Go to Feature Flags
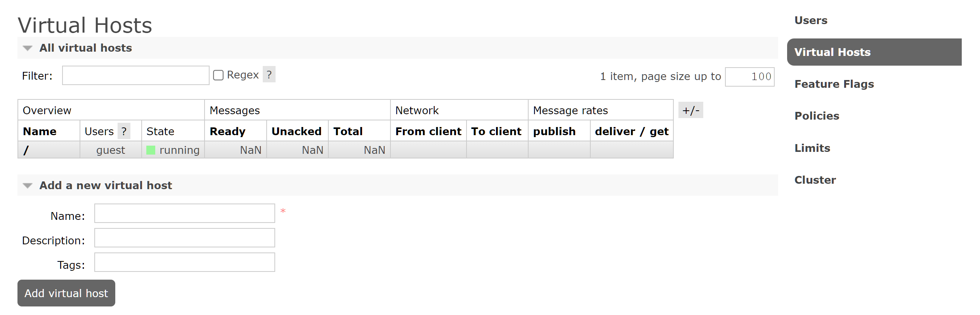980x315 pixels. (834, 84)
